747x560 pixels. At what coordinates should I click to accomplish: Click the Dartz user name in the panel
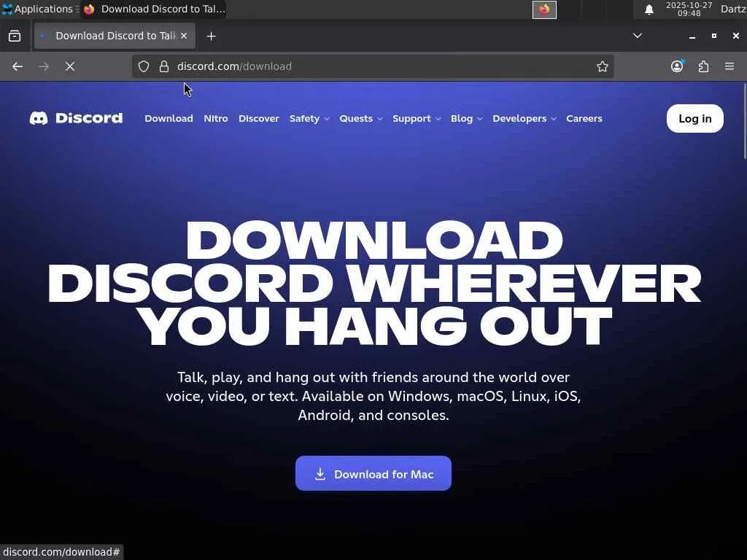(x=732, y=9)
